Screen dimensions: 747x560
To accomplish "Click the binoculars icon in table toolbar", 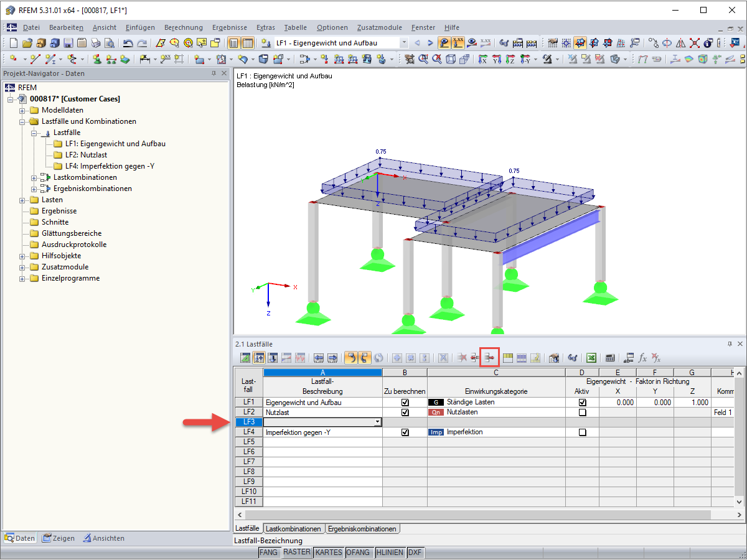I will click(x=573, y=358).
